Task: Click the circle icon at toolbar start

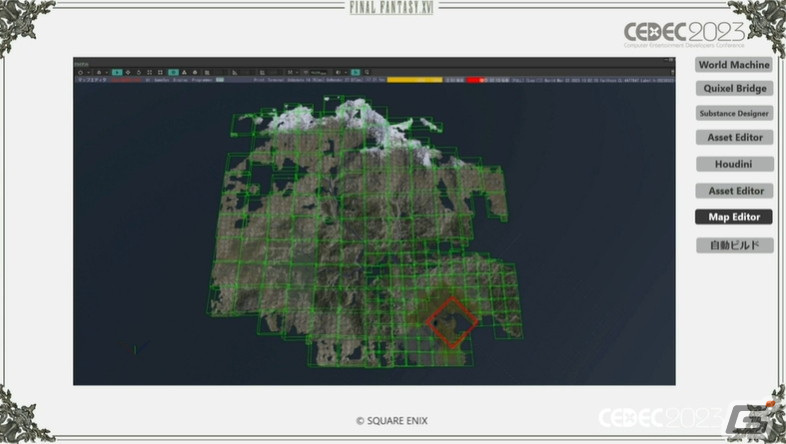Action: (x=80, y=73)
